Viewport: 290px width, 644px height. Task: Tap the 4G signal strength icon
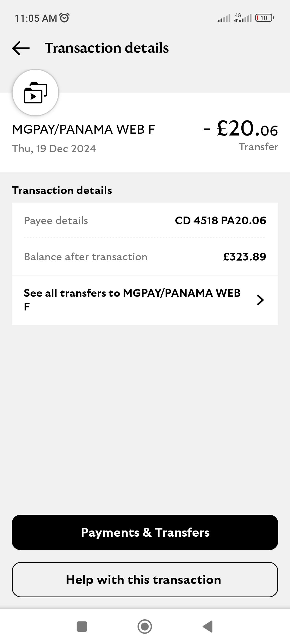pyautogui.click(x=242, y=18)
